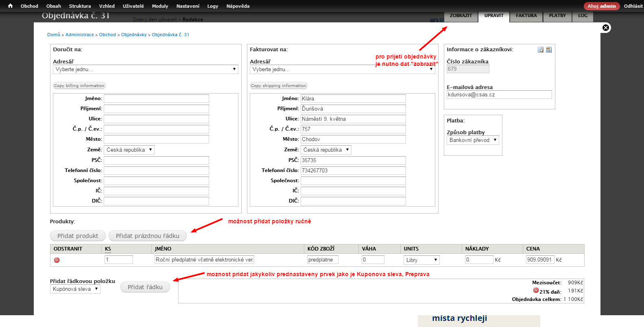Click the customer profile icon
The image size is (644, 327).
(548, 50)
